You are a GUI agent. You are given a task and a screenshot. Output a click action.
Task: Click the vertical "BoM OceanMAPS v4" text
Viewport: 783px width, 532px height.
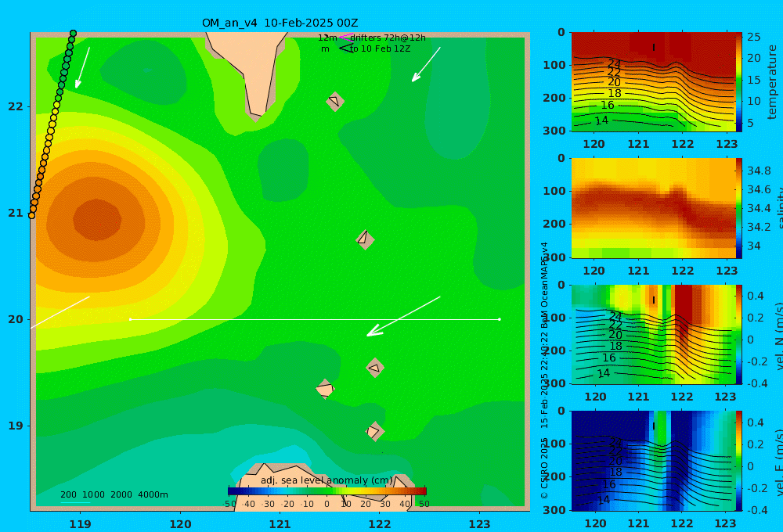pyautogui.click(x=544, y=285)
